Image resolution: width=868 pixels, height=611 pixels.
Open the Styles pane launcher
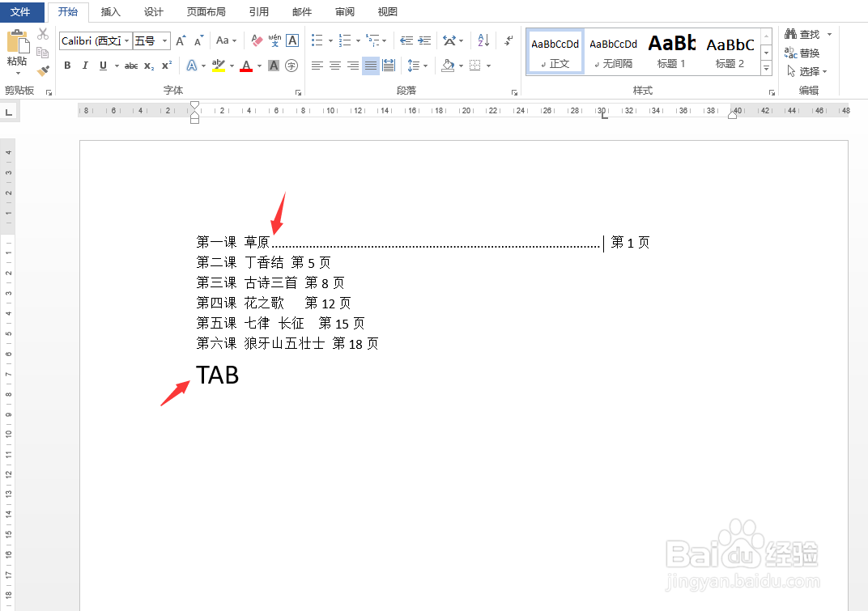click(772, 92)
